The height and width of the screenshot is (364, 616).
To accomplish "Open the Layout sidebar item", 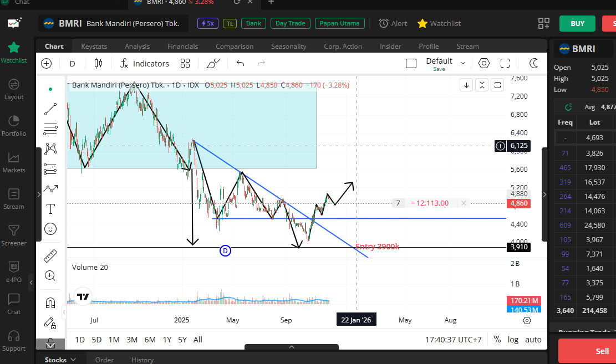I will [14, 90].
